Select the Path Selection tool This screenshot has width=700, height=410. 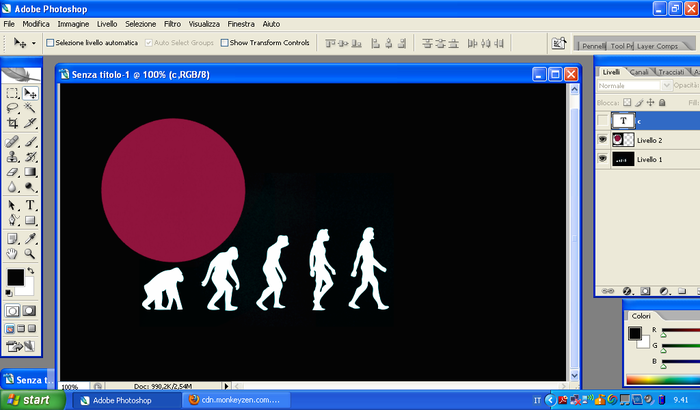12,205
